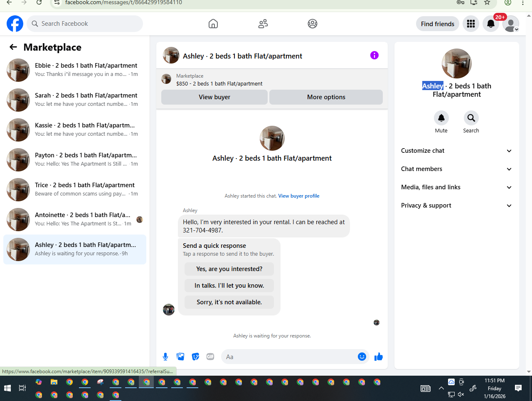
Task: Click the Search Facebook field
Action: [85, 24]
